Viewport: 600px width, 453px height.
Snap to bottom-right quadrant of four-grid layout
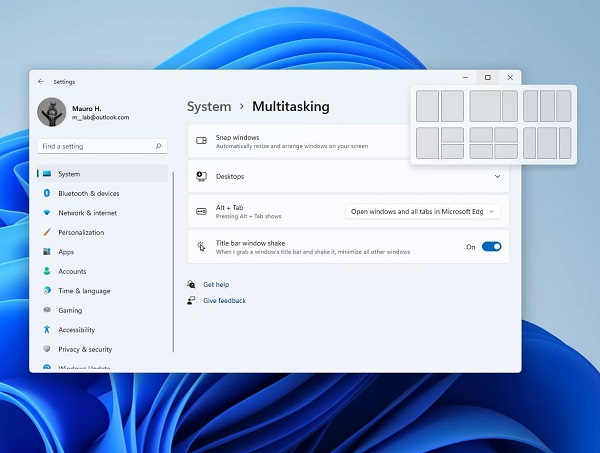[x=506, y=152]
